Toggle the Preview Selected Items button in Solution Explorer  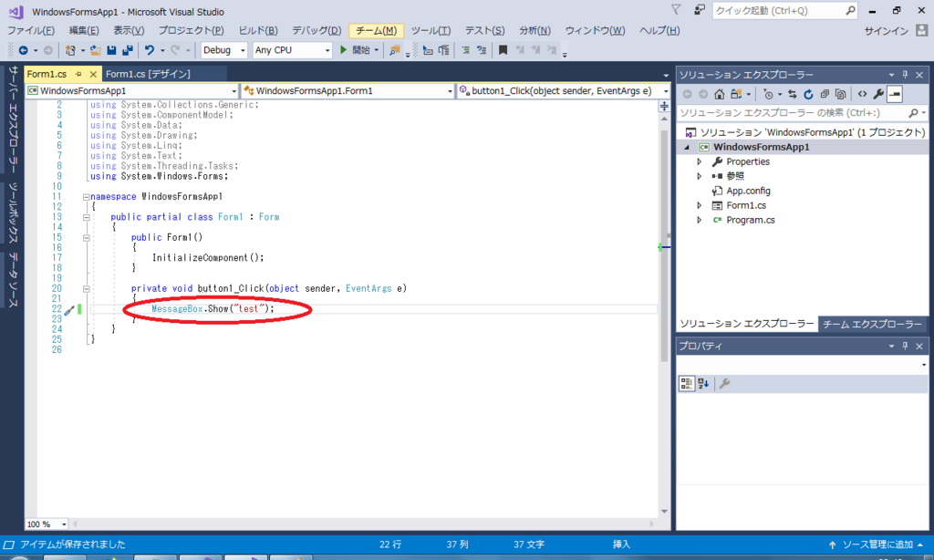pyautogui.click(x=895, y=94)
